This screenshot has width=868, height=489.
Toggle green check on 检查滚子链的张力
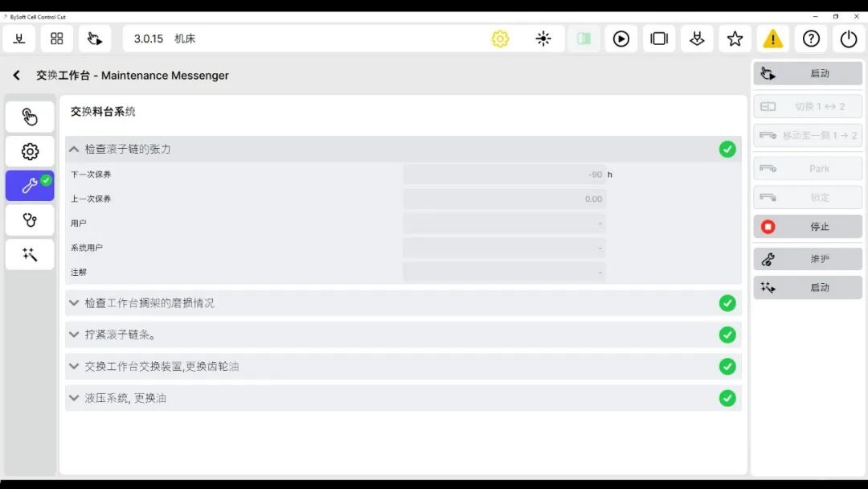[727, 149]
